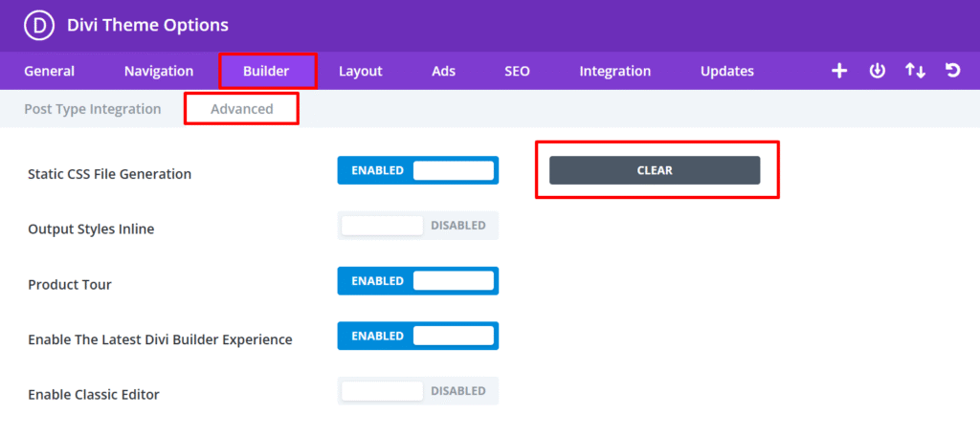This screenshot has width=980, height=436.
Task: Click the circular arrow reset icon
Action: [952, 71]
